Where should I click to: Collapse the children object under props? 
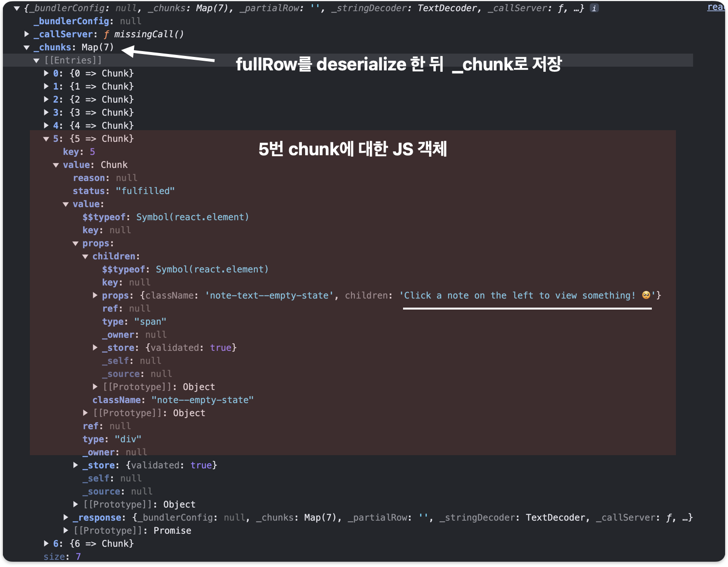tap(85, 256)
